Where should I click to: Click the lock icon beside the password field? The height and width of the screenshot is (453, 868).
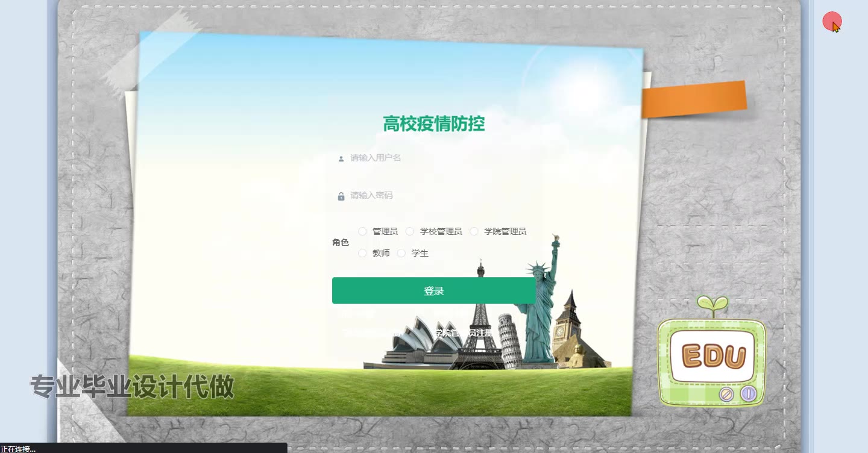click(x=341, y=196)
